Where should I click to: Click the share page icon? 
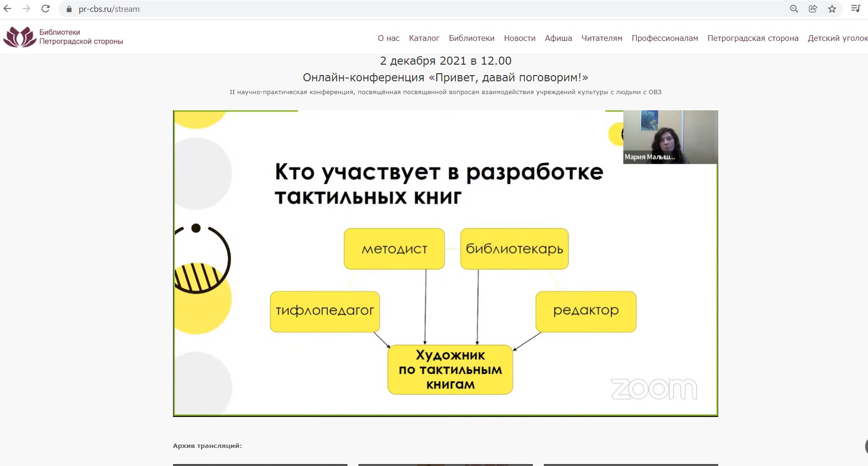[813, 9]
